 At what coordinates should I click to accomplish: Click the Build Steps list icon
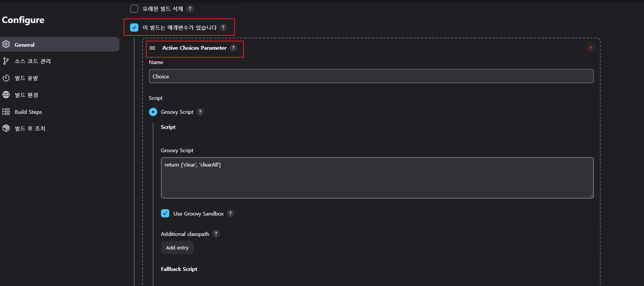tap(6, 112)
